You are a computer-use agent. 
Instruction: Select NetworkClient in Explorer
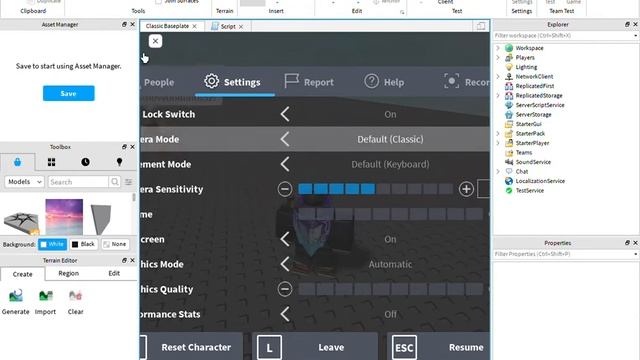pyautogui.click(x=534, y=76)
